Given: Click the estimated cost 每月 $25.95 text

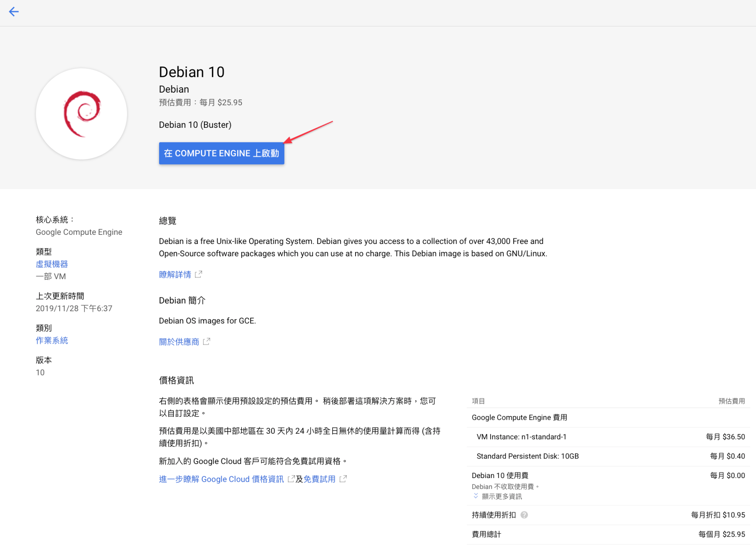Looking at the screenshot, I should tap(221, 102).
